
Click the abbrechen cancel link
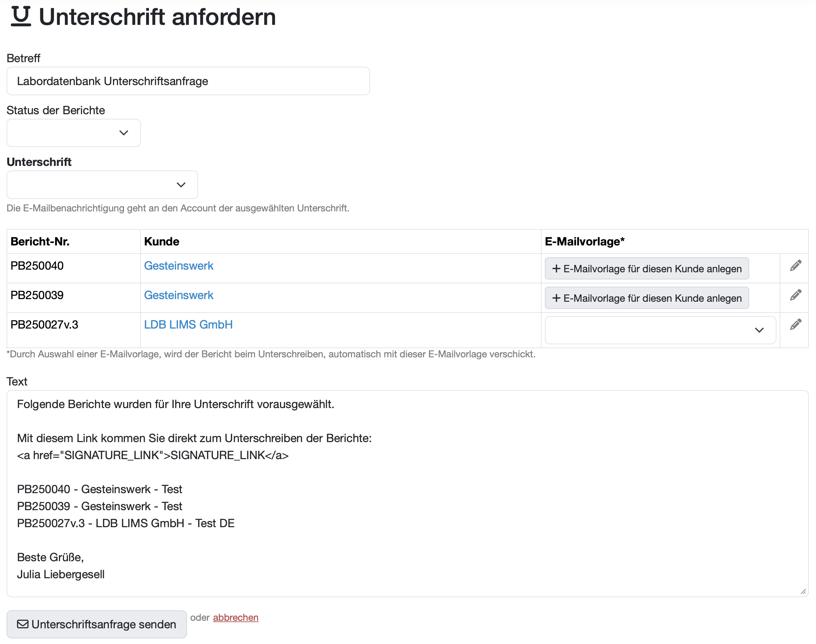(235, 617)
